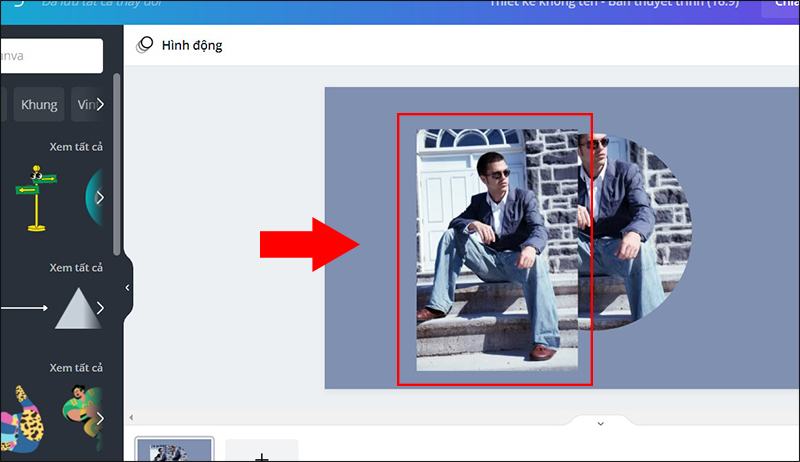Expand the first graphics row with chevron
Viewport: 800px width, 462px height.
pos(100,197)
